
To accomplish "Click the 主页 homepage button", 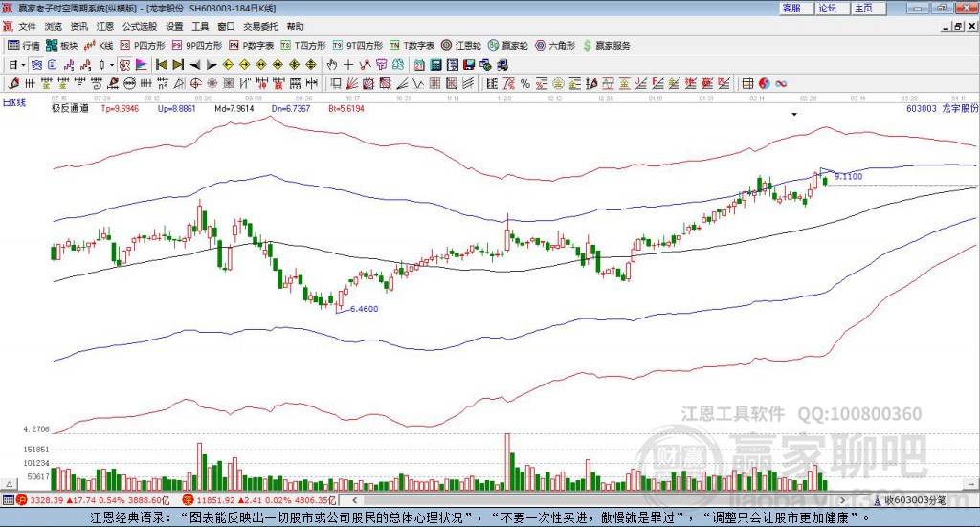I will pos(869,8).
